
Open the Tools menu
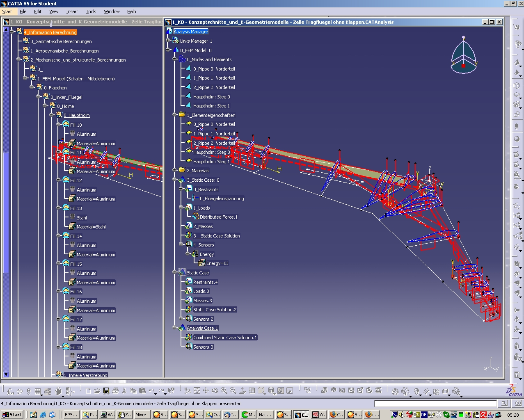(91, 11)
